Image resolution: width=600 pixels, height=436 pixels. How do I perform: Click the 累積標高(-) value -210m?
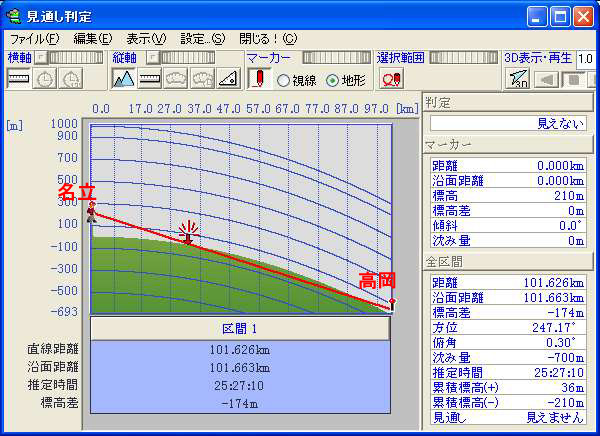[x=566, y=402]
